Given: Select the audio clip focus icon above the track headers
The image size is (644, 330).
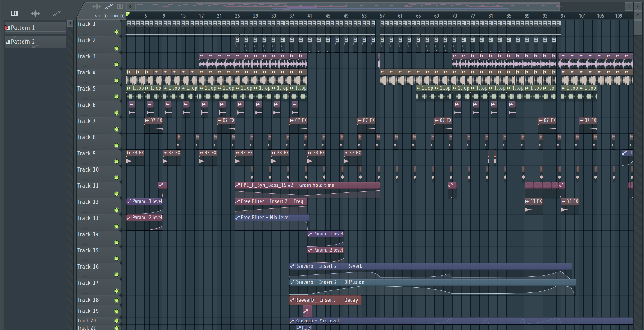Looking at the screenshot, I should coord(97,7).
